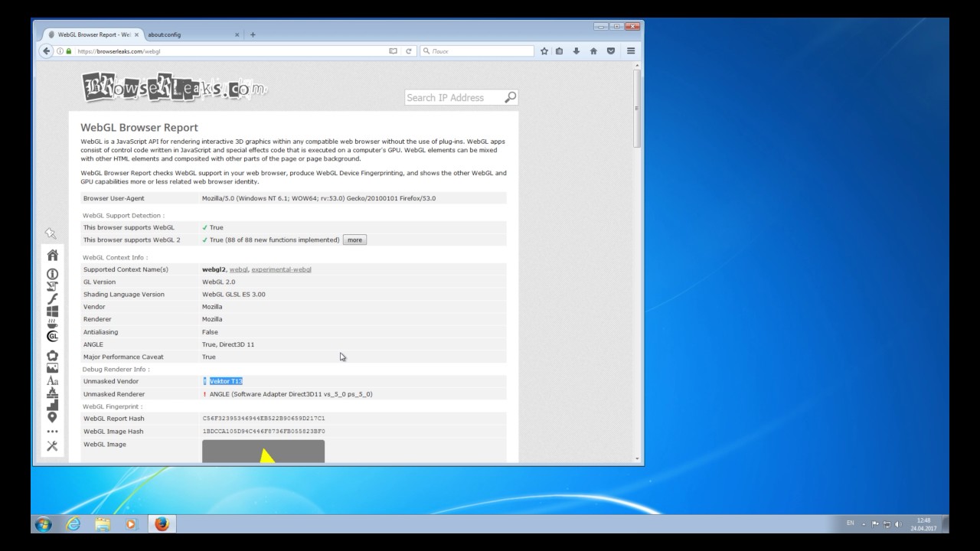Follow the 'experimental-webgl' context name link
Image resolution: width=980 pixels, height=551 pixels.
[281, 269]
